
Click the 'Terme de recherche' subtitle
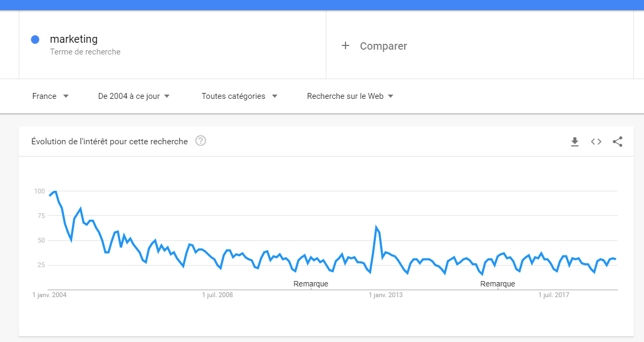coord(85,52)
